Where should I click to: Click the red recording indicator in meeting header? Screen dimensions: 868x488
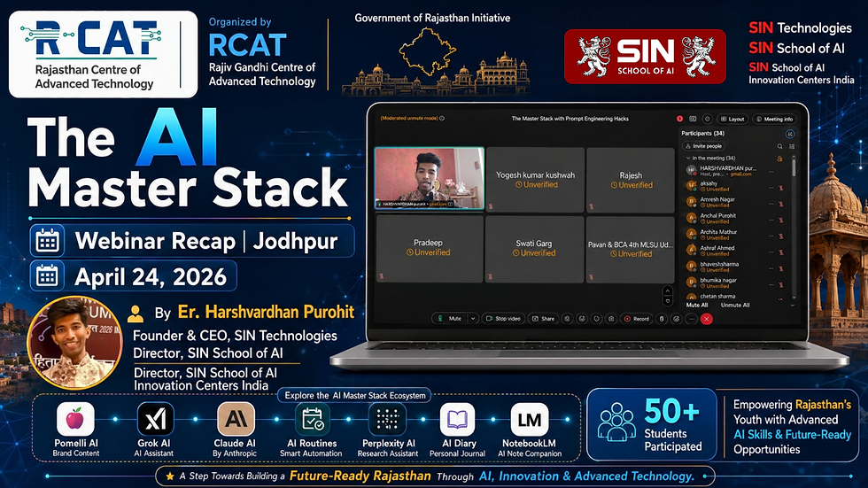(x=680, y=119)
